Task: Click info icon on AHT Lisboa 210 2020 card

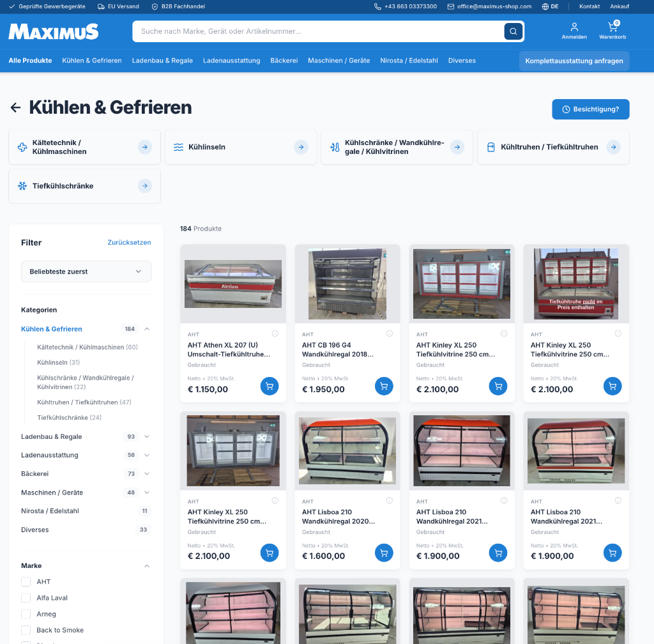Action: pyautogui.click(x=389, y=500)
